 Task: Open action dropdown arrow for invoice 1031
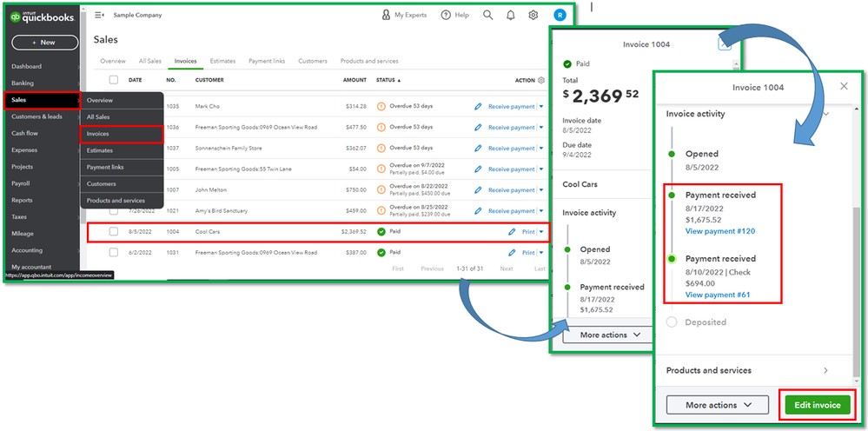tap(540, 252)
